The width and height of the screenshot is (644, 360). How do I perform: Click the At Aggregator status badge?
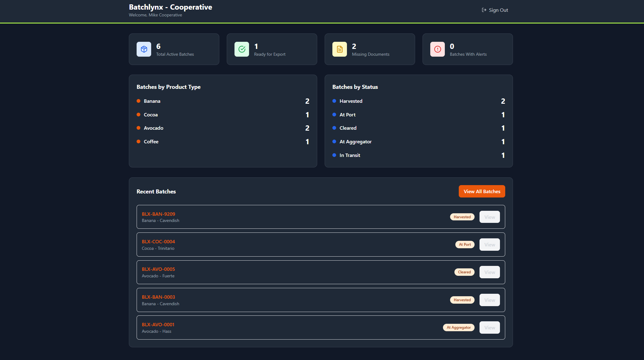(458, 327)
